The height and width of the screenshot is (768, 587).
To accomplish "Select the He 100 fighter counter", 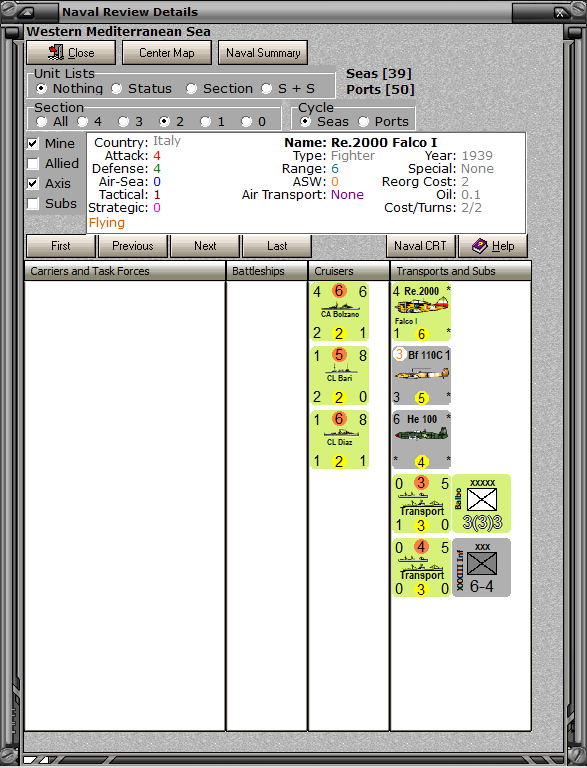I will coord(421,440).
